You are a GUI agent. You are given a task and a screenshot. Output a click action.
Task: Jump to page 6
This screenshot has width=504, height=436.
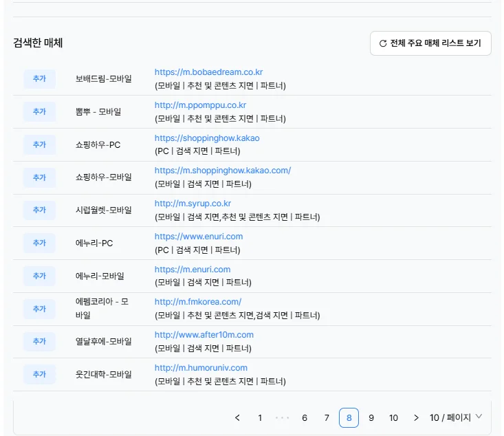(x=305, y=417)
